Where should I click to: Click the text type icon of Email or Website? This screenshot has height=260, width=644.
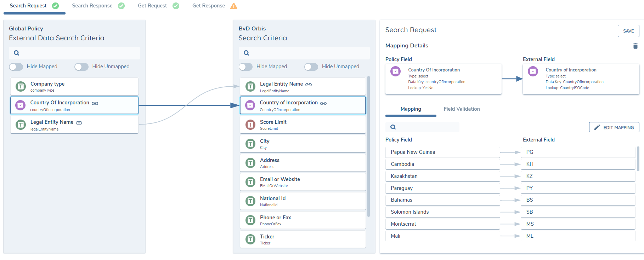[250, 182]
